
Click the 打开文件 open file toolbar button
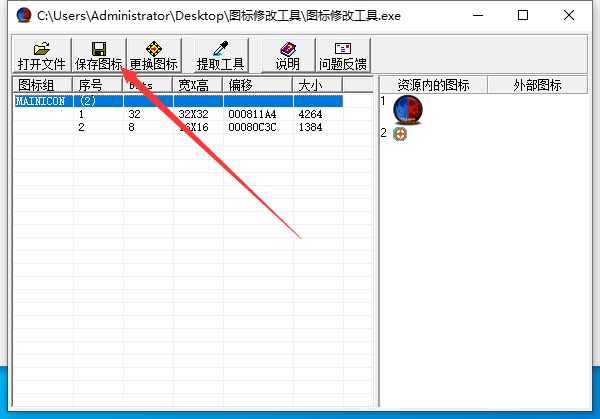tap(41, 55)
